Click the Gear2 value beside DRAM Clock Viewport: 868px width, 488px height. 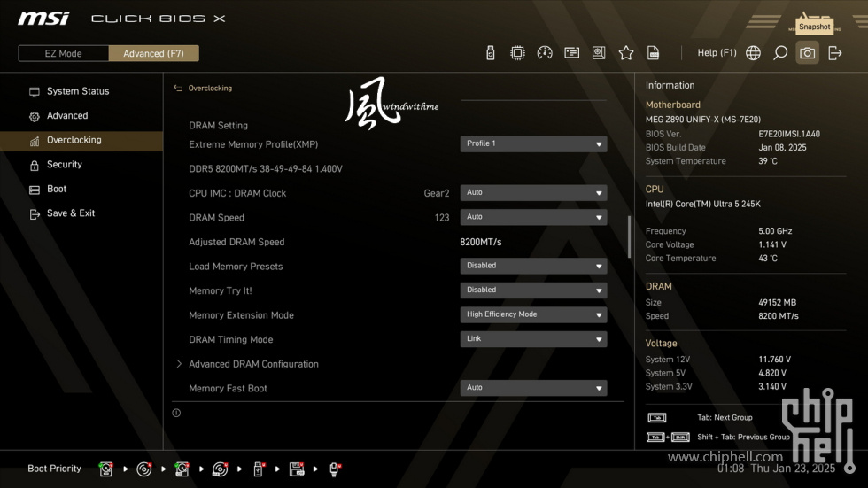[437, 193]
